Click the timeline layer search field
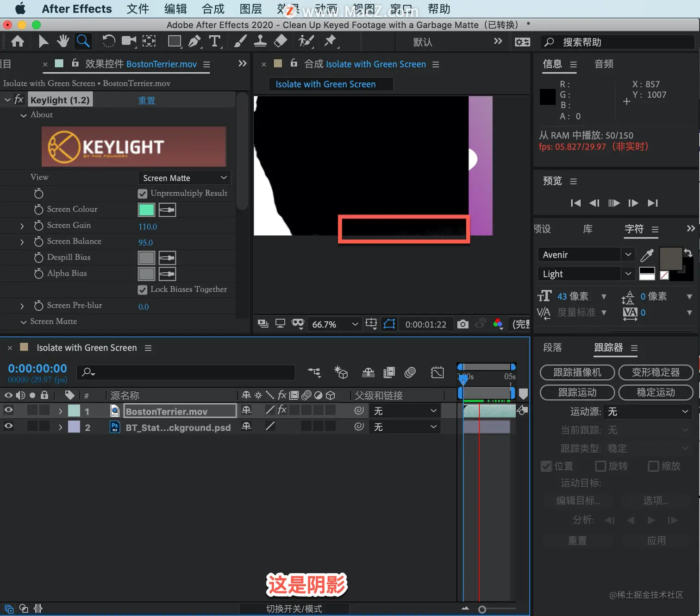700x616 pixels. [186, 372]
